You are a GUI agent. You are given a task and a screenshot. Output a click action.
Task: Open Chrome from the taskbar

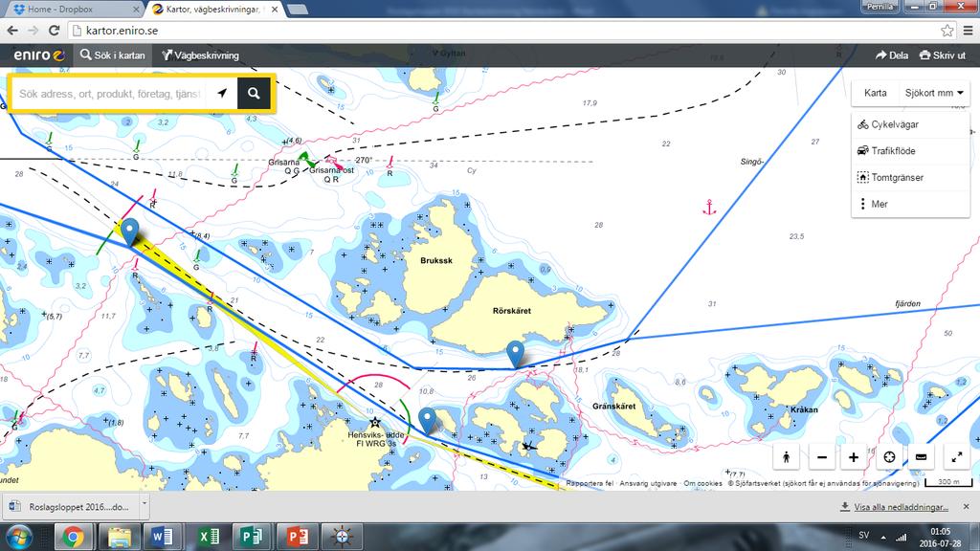click(73, 538)
